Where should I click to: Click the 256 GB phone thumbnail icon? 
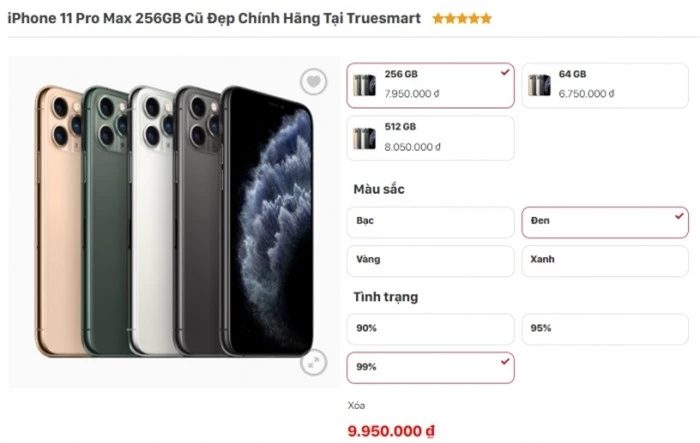(x=365, y=85)
